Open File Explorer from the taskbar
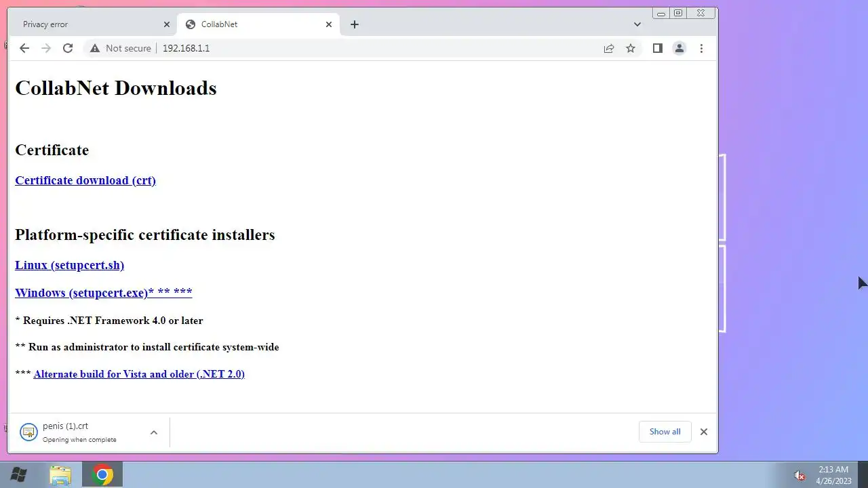The height and width of the screenshot is (488, 868). coord(60,475)
